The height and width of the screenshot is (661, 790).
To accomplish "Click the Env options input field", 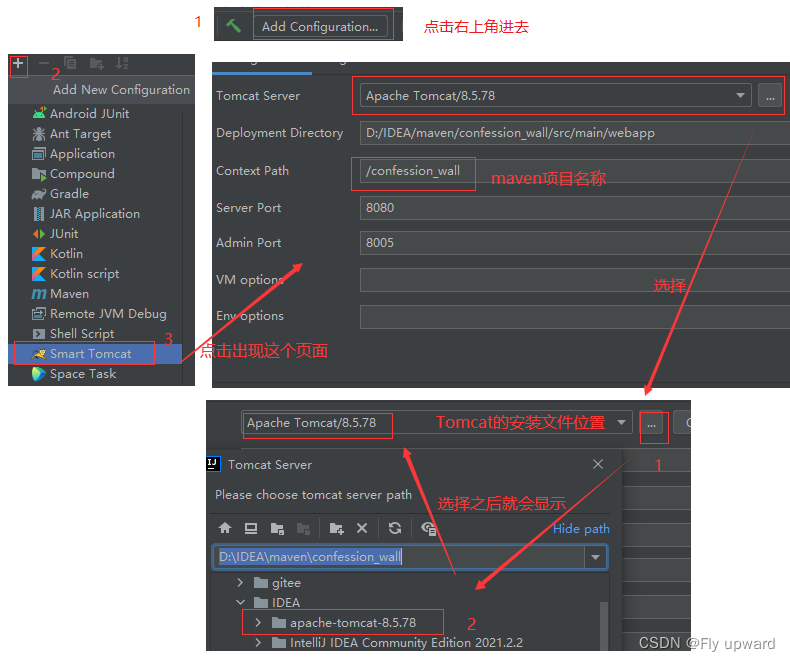I will click(x=575, y=317).
